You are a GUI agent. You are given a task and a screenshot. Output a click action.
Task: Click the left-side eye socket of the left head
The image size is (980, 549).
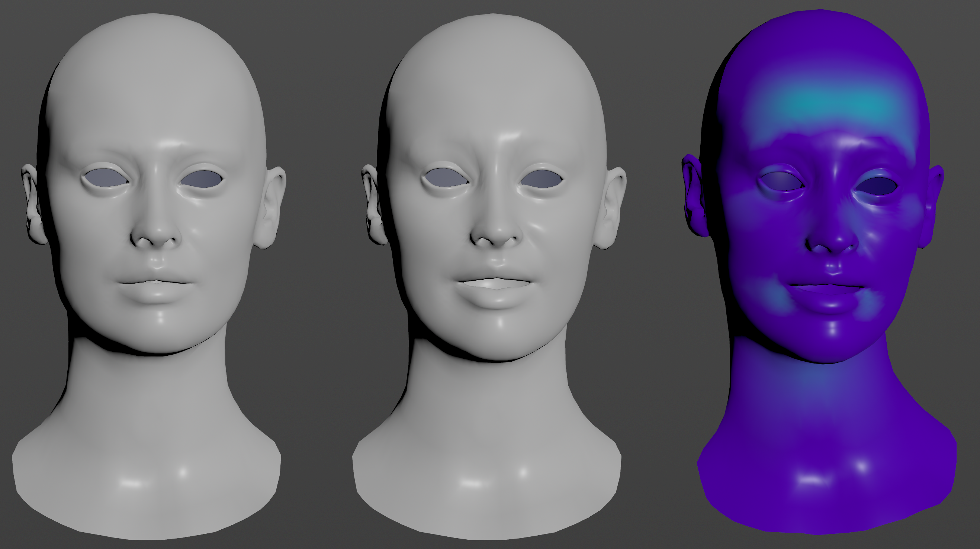tap(106, 178)
